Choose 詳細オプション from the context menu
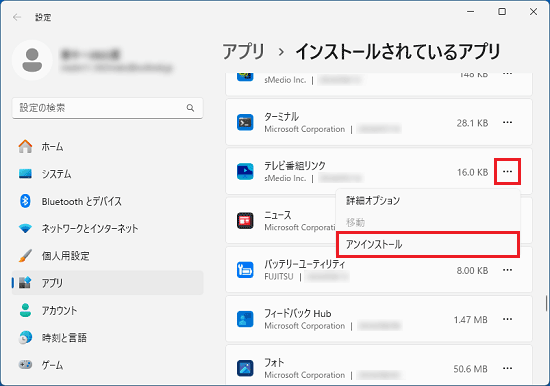 (428, 201)
